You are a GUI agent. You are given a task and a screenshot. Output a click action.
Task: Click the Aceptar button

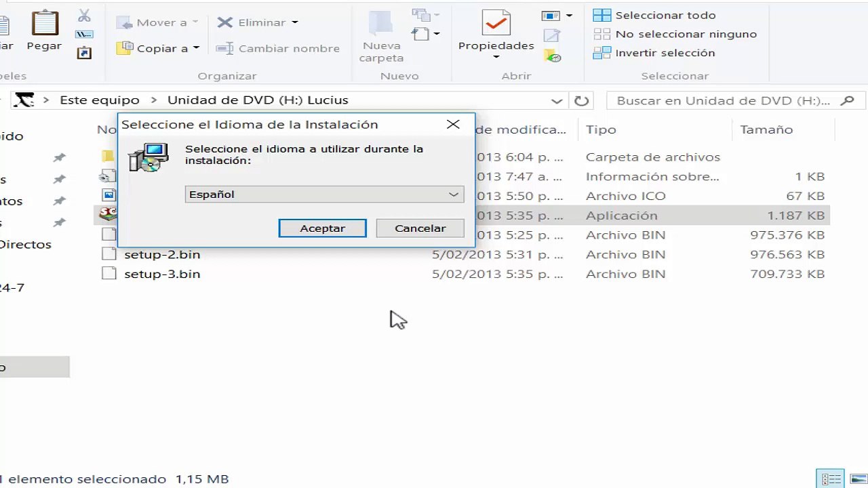(323, 228)
